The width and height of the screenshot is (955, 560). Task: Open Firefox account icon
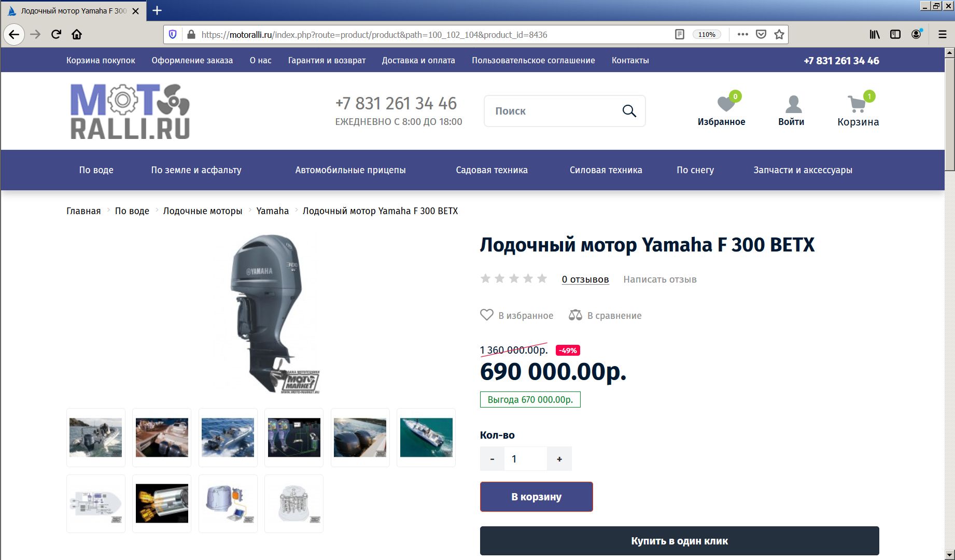tap(917, 35)
